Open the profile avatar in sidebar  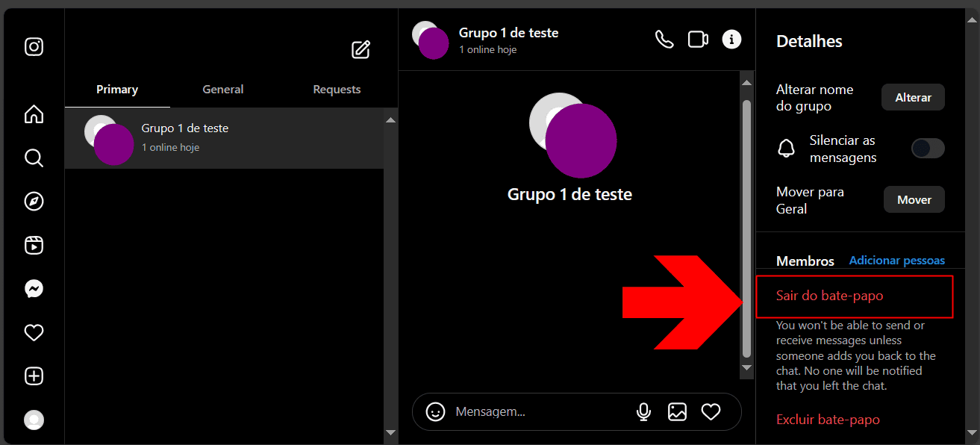pos(34,420)
